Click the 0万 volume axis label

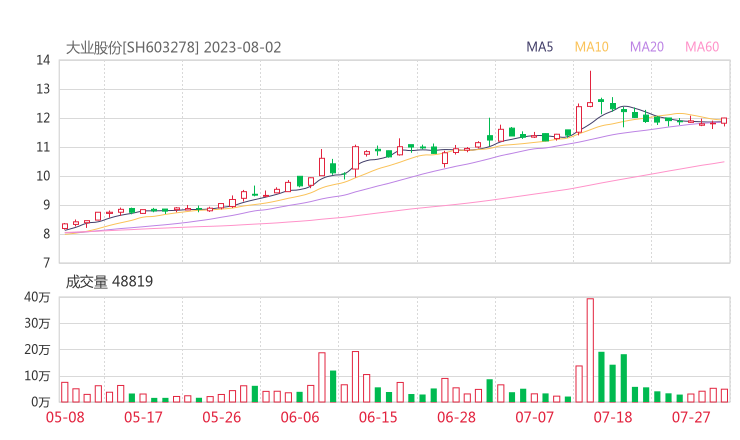(41, 402)
